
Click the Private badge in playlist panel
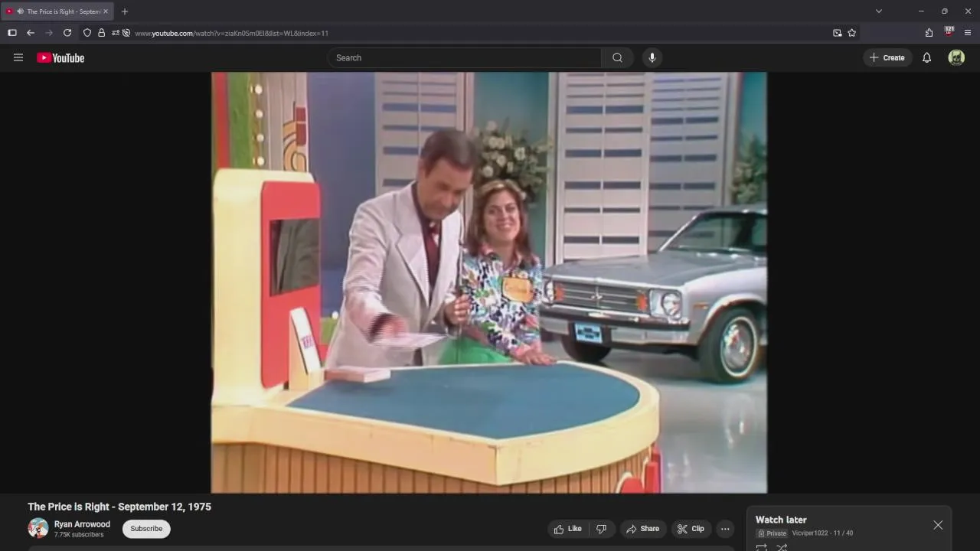pos(773,533)
